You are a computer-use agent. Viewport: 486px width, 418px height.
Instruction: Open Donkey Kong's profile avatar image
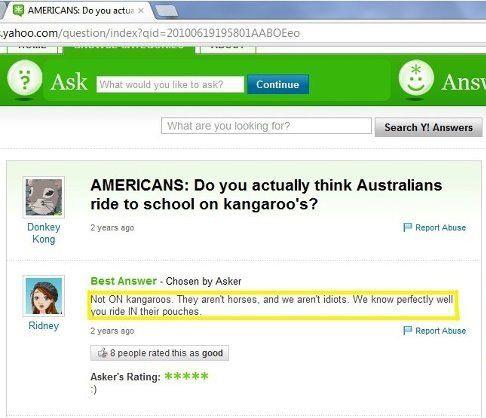(x=44, y=197)
